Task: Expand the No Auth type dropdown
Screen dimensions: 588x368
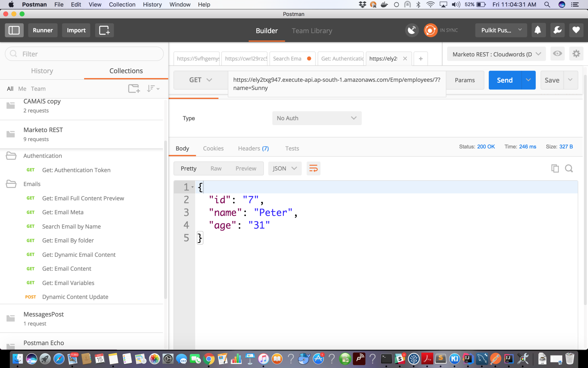Action: coord(317,118)
